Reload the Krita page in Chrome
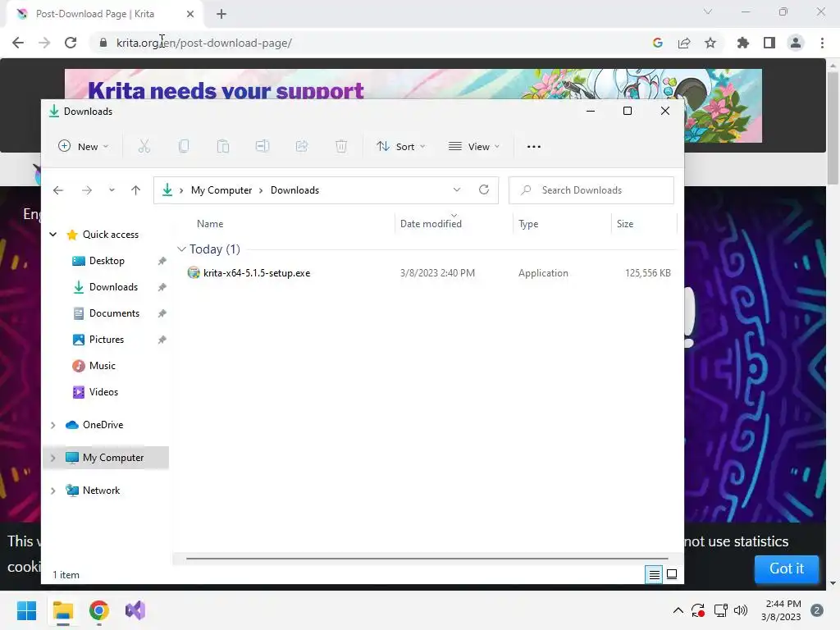Image resolution: width=840 pixels, height=630 pixels. 71,43
